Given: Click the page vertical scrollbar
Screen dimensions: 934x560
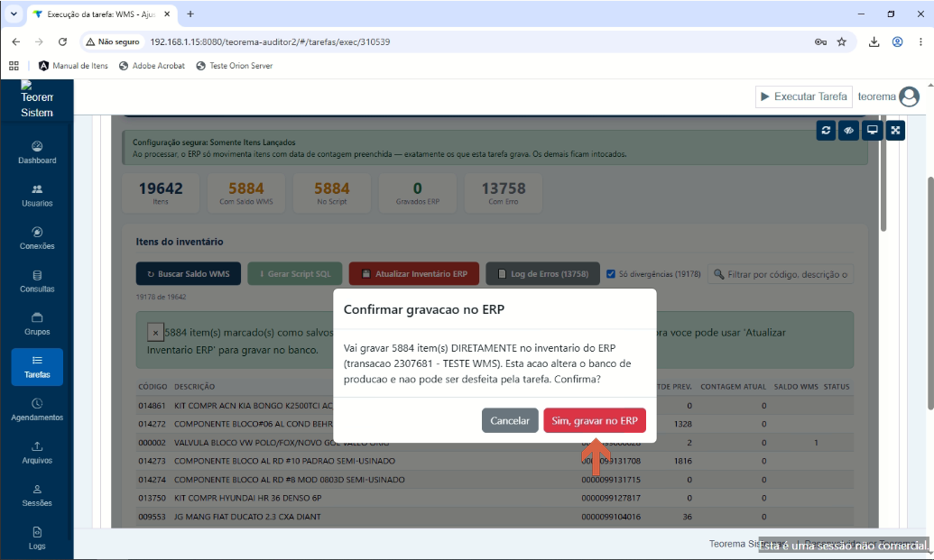Looking at the screenshot, I should 929,293.
